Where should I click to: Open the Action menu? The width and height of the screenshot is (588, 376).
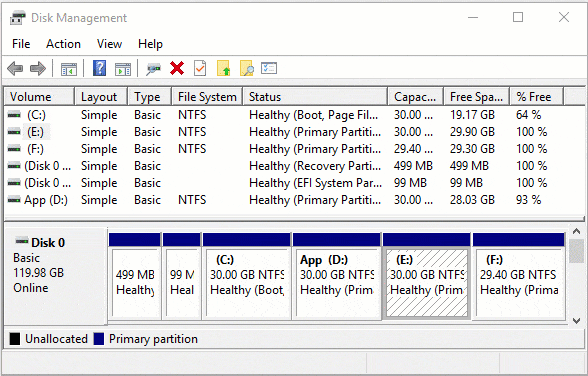pos(63,44)
